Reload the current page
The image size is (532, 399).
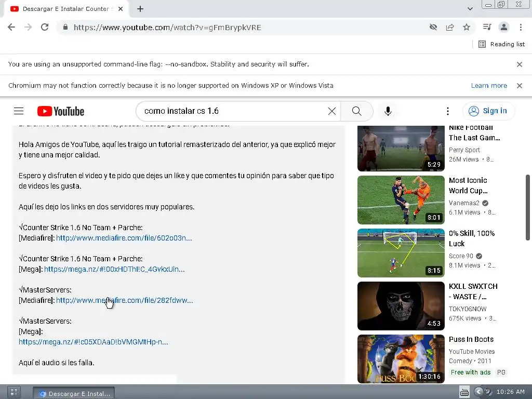point(45,27)
